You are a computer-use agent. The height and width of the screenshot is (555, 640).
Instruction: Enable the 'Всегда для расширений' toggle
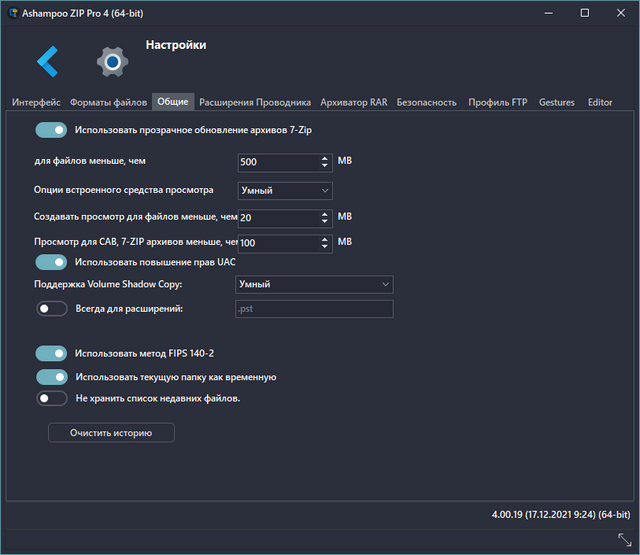[x=51, y=309]
